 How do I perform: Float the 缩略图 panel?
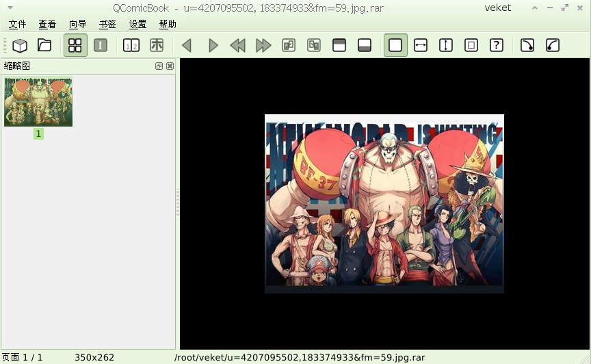tap(159, 66)
